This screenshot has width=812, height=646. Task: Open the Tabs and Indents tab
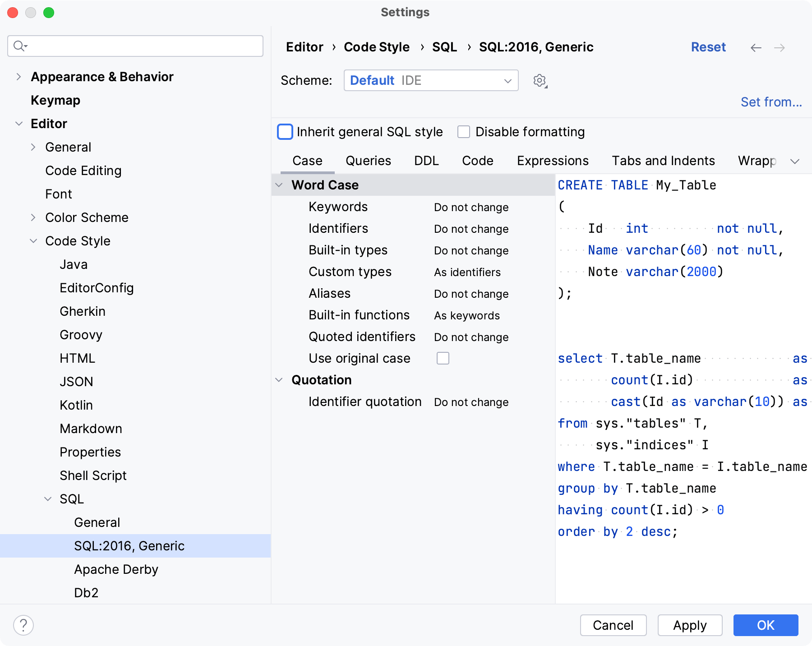point(663,161)
